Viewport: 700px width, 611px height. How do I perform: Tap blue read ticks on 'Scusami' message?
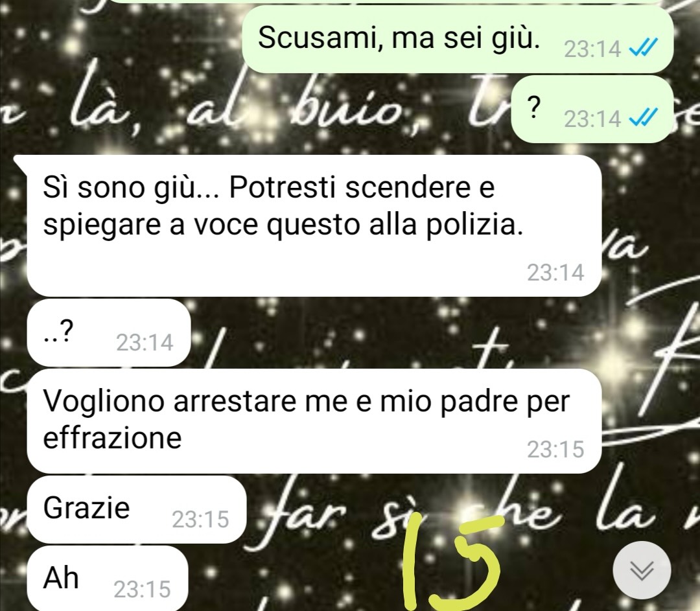point(644,48)
